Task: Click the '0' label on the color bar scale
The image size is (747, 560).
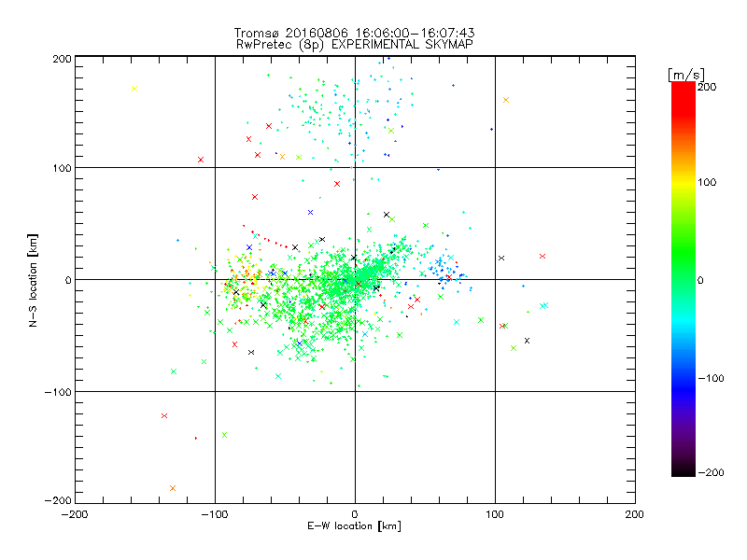Action: (700, 281)
